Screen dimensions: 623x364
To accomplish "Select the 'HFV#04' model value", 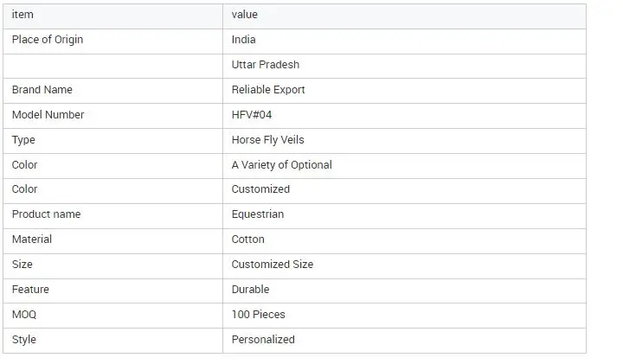I will pyautogui.click(x=252, y=115).
